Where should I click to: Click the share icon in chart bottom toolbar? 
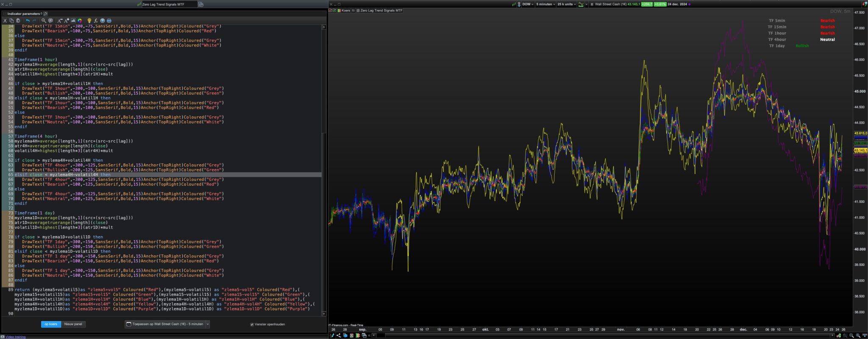[x=339, y=336]
